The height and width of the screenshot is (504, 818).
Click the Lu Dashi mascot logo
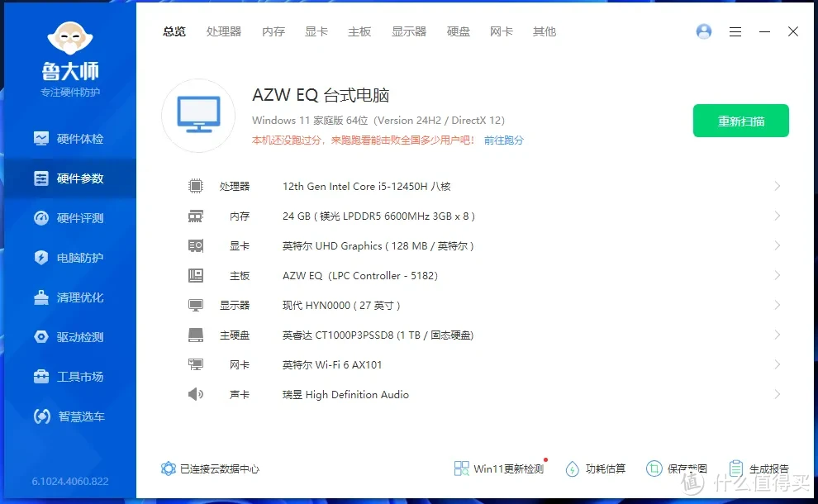(x=70, y=38)
